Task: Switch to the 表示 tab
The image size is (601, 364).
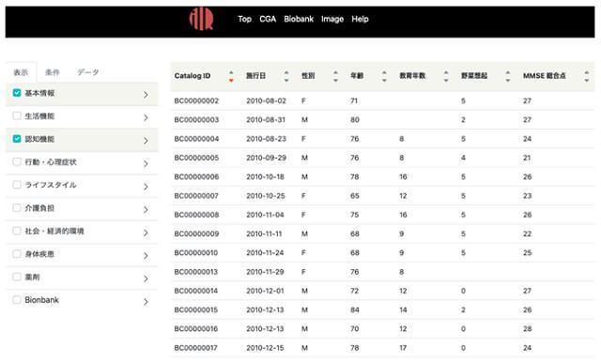Action: tap(21, 72)
